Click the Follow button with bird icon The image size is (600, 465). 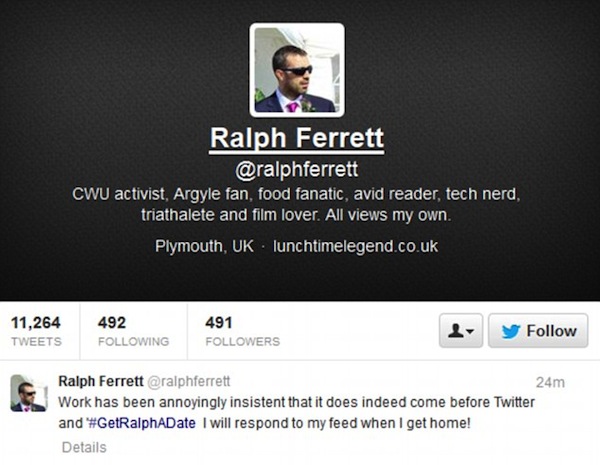pyautogui.click(x=538, y=331)
